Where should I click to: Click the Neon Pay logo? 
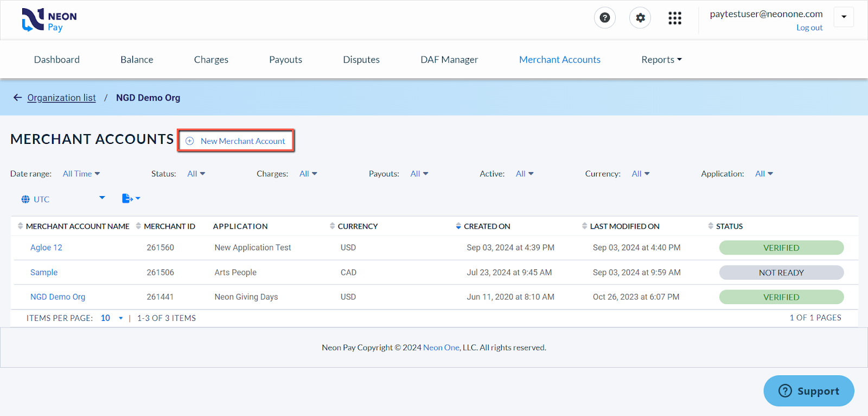pos(49,20)
